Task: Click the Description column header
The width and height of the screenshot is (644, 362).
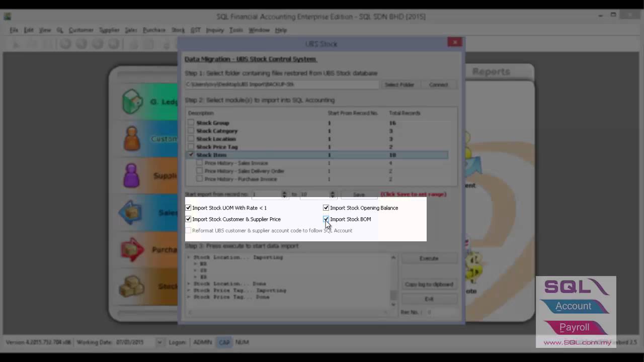Action: (201, 113)
